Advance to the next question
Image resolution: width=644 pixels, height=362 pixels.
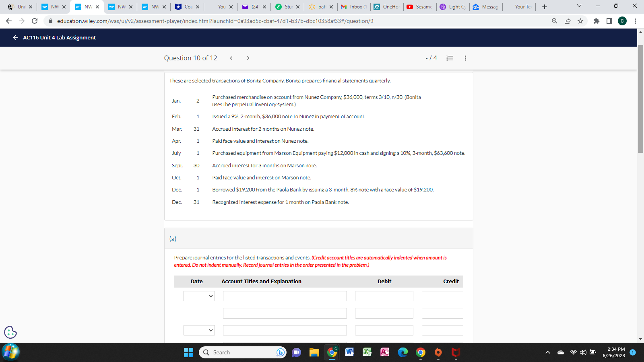click(248, 58)
